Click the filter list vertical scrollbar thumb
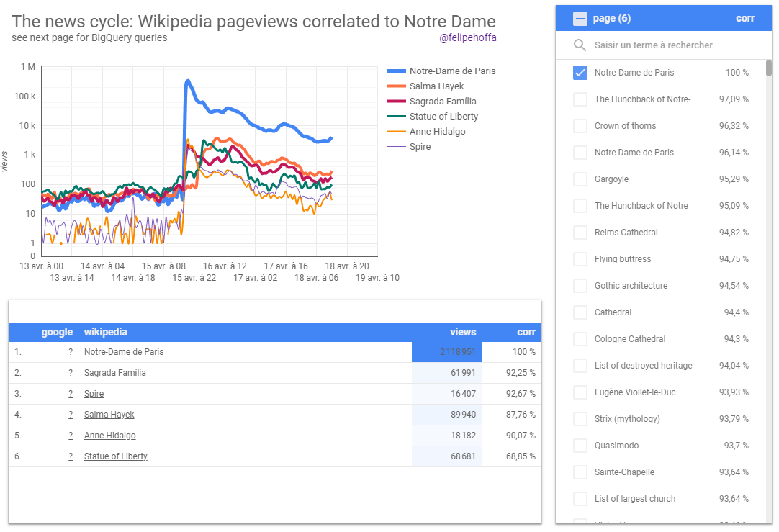The width and height of the screenshot is (779, 532). click(769, 68)
